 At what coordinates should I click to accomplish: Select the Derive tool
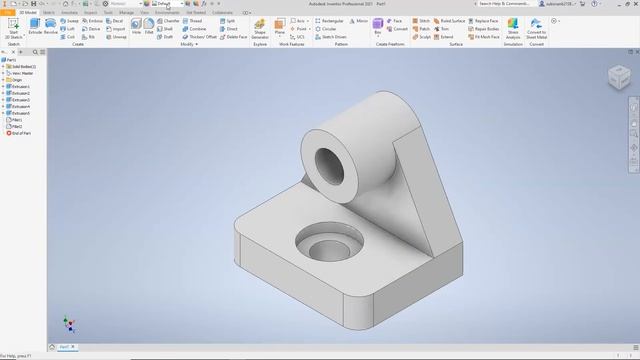click(x=91, y=29)
